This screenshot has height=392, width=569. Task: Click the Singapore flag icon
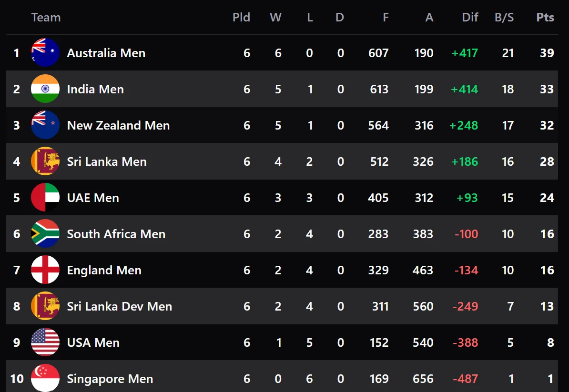click(x=45, y=378)
